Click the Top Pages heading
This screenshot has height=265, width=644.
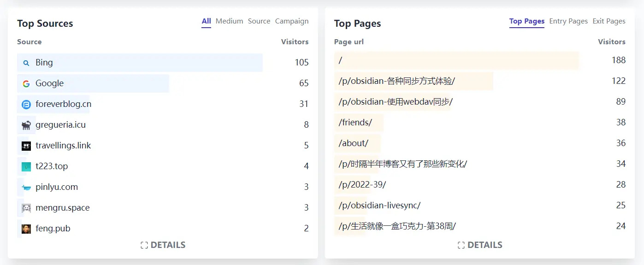357,24
